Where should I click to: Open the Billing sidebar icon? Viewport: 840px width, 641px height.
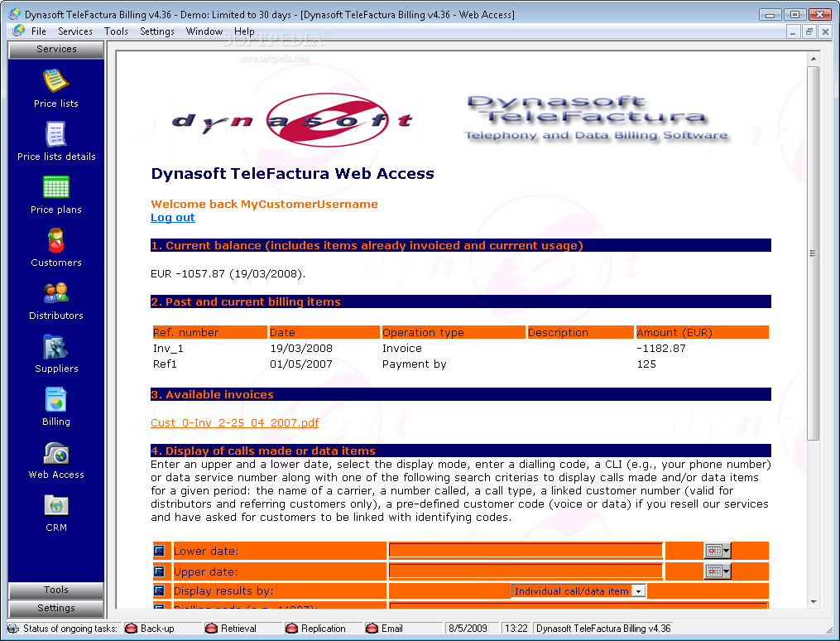(x=55, y=399)
